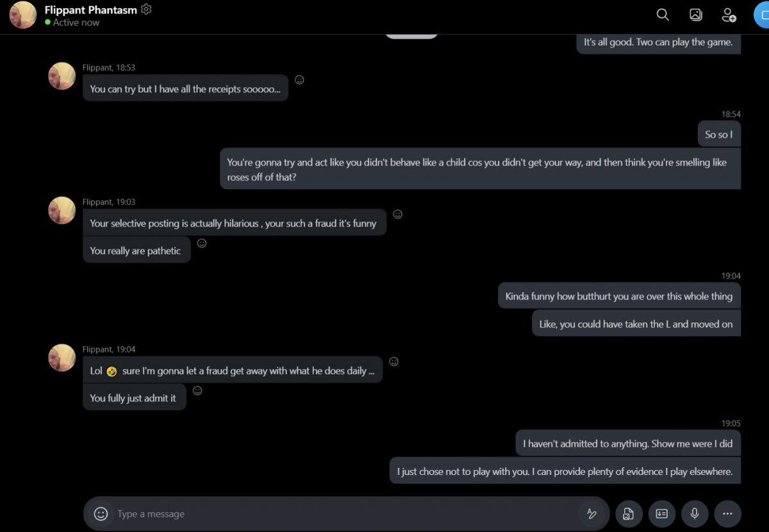Click the Flippant Phantasm chat title
This screenshot has width=769, height=532.
pos(90,10)
